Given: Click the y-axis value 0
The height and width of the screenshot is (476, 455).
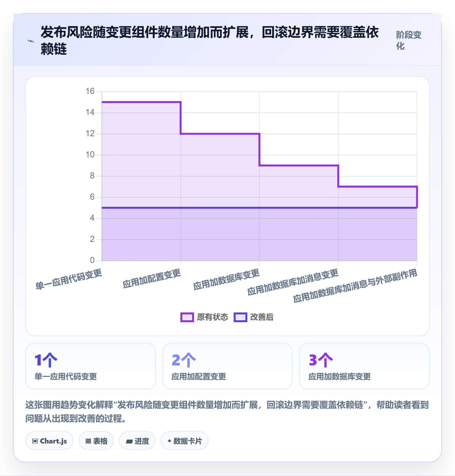Looking at the screenshot, I should pyautogui.click(x=92, y=260).
